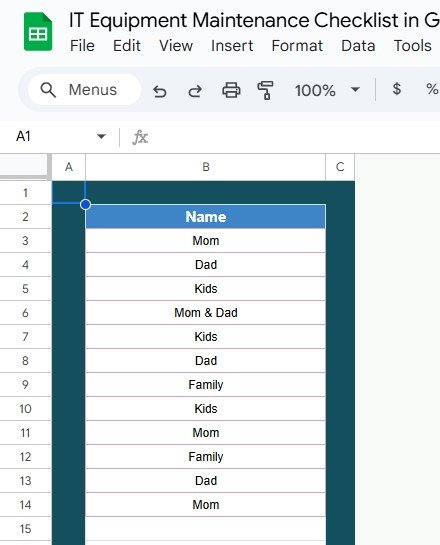Click the blue Name header cell

pos(205,217)
